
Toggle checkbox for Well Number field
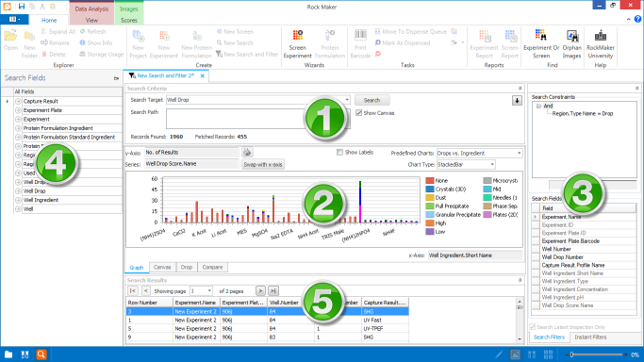coord(536,249)
